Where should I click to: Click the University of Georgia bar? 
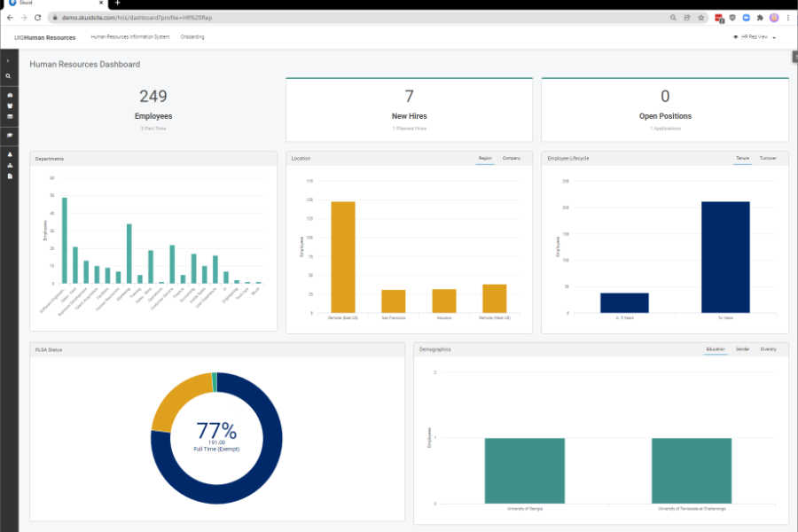525,471
